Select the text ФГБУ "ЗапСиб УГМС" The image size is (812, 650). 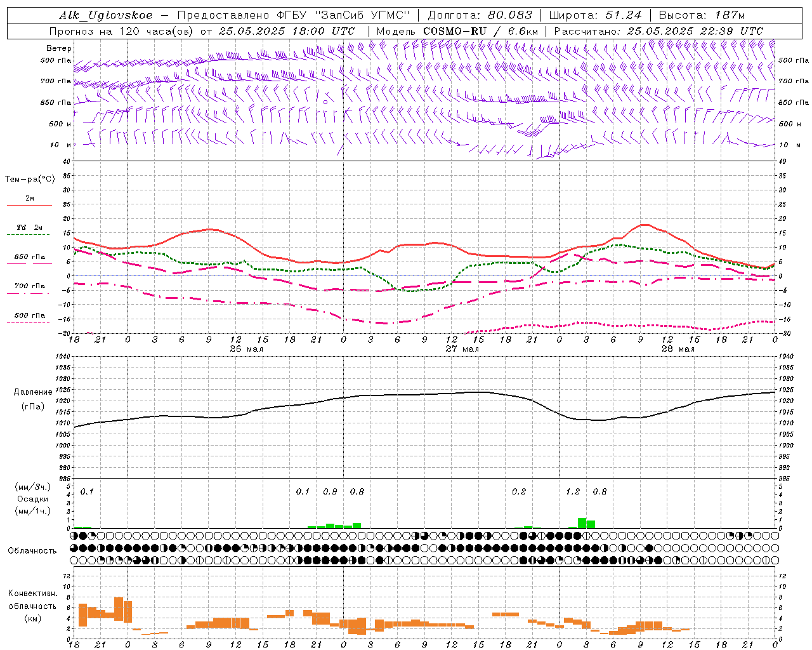tap(343, 15)
